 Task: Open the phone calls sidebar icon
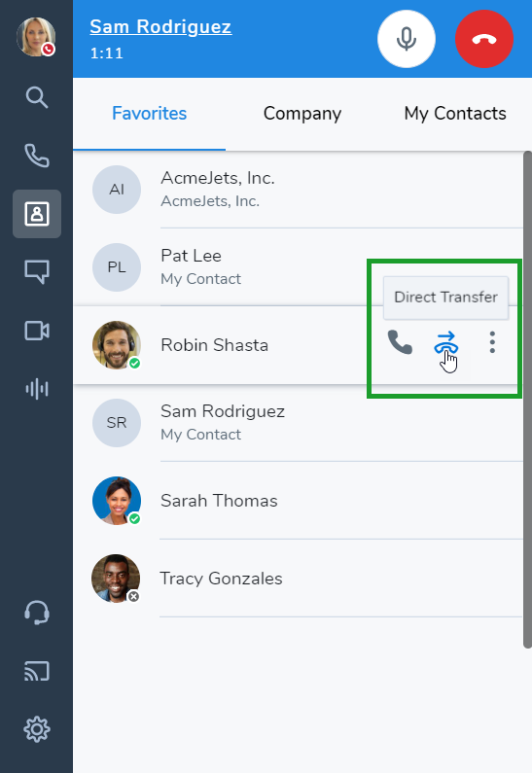37,156
